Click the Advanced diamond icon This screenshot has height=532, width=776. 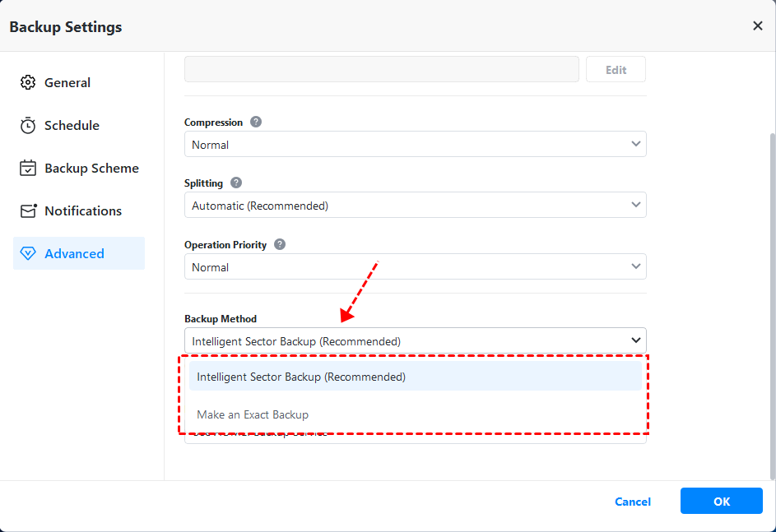click(28, 253)
